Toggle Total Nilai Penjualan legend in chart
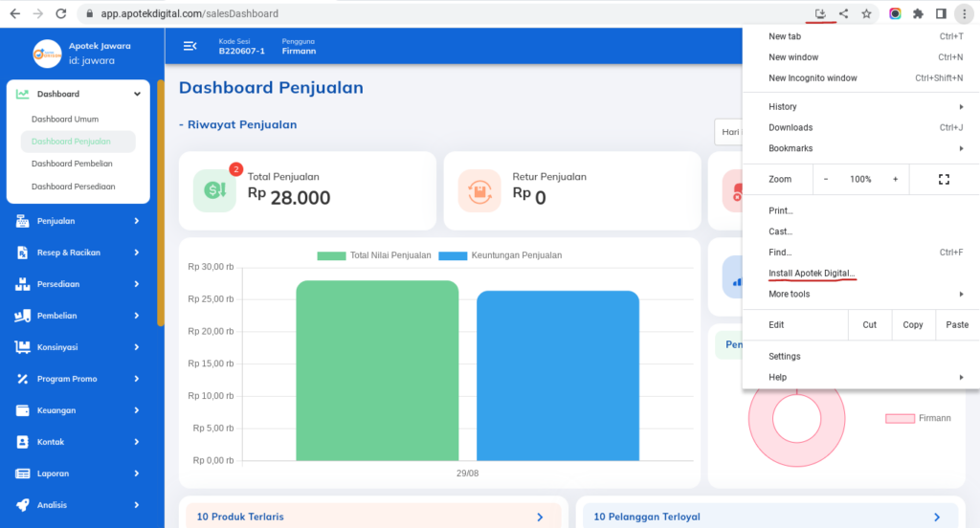This screenshot has height=528, width=980. [x=375, y=255]
